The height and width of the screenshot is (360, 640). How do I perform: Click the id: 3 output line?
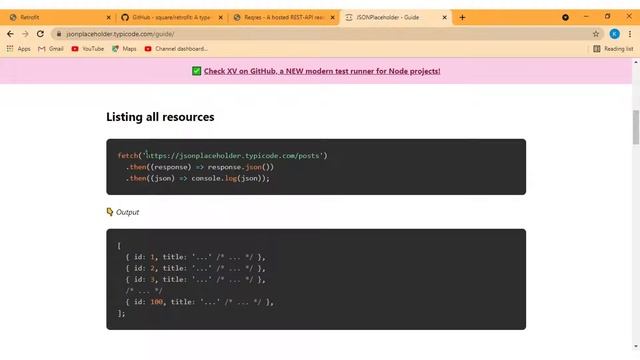tap(196, 280)
